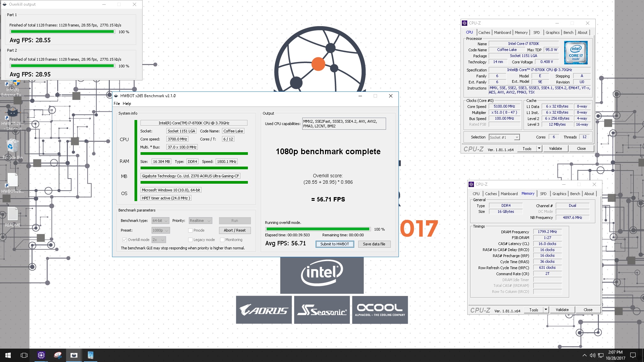Screen dimensions: 644x362
Task: Click the DRAM Frequency 1799.2 MHz value
Action: (x=547, y=232)
